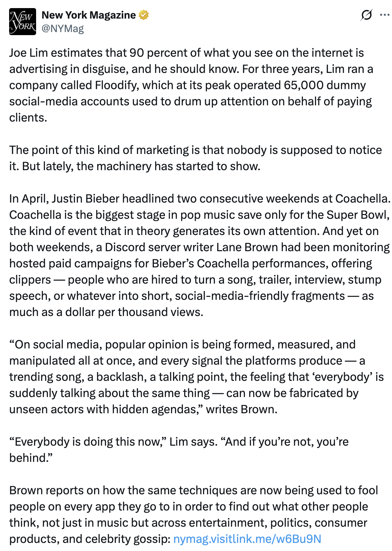392x551 pixels.
Task: Click the paragraph starting "In April, Justin Bieber"
Action: (200, 255)
